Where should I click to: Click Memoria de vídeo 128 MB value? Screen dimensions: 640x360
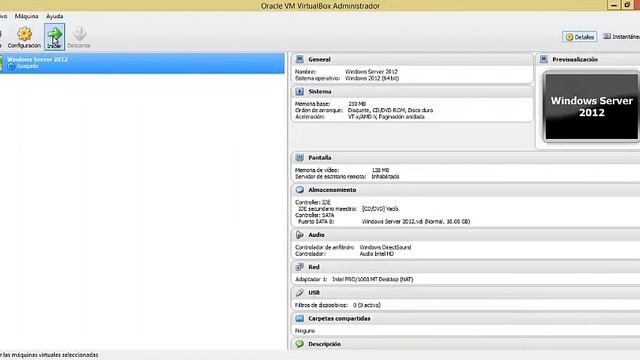(x=380, y=170)
